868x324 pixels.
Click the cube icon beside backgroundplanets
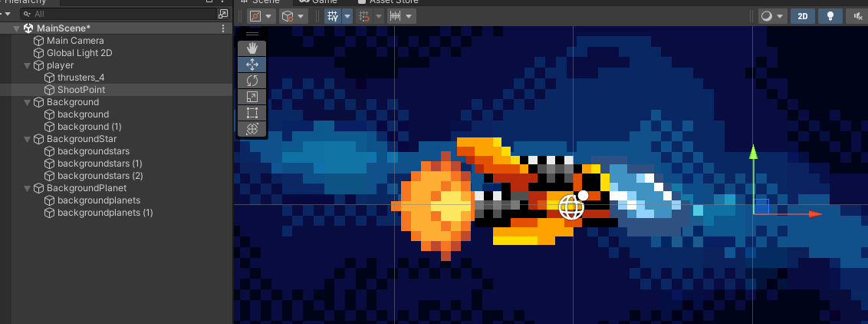coord(49,200)
